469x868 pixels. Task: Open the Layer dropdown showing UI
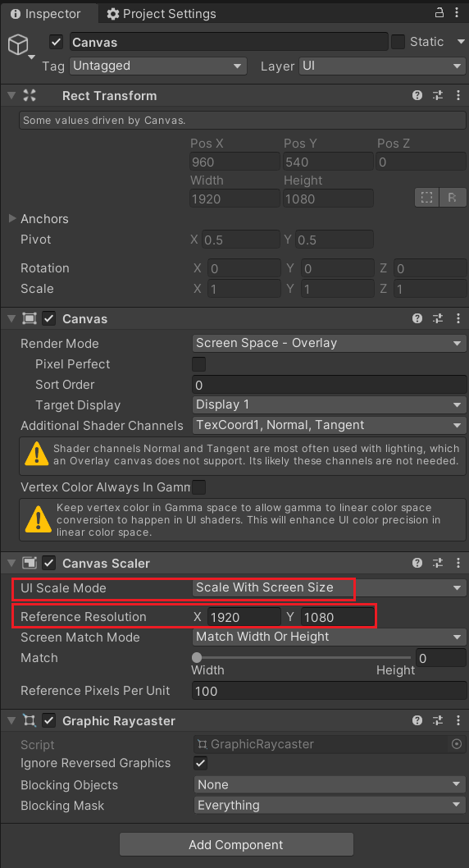click(x=382, y=66)
